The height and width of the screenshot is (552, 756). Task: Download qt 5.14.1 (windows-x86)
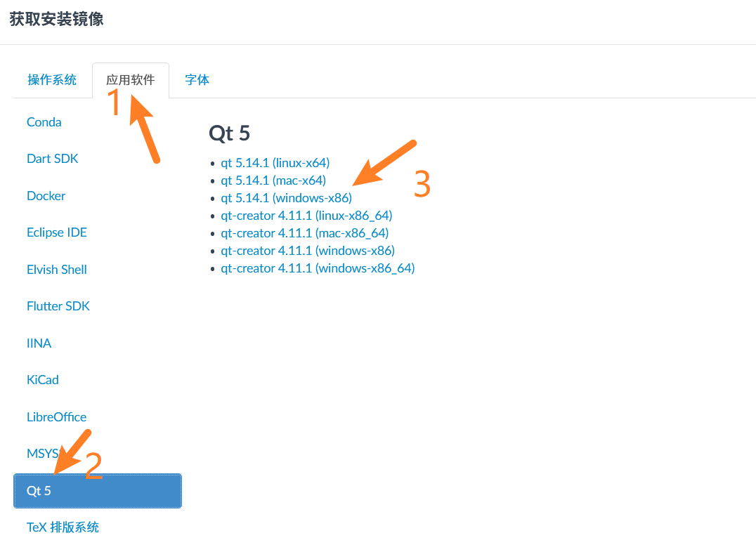[287, 198]
